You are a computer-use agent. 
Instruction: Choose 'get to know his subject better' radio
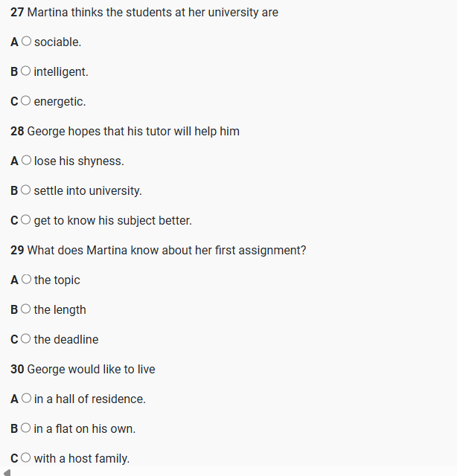27,220
